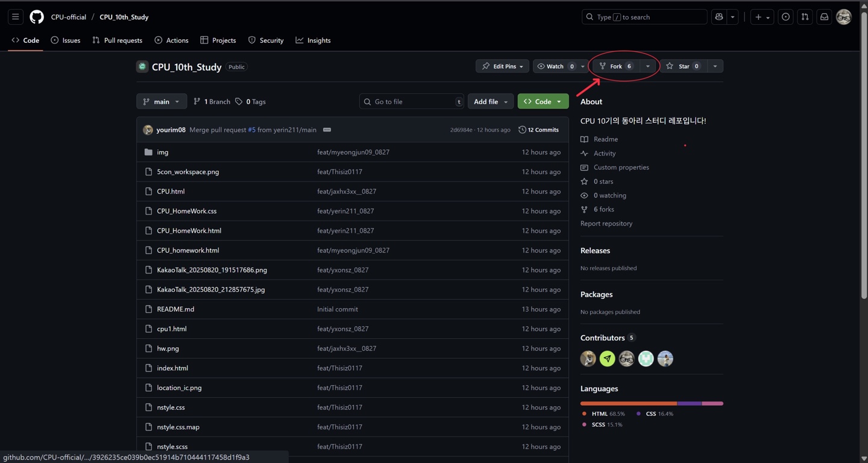Focus the Go to file search field
This screenshot has width=868, height=463.
click(412, 101)
